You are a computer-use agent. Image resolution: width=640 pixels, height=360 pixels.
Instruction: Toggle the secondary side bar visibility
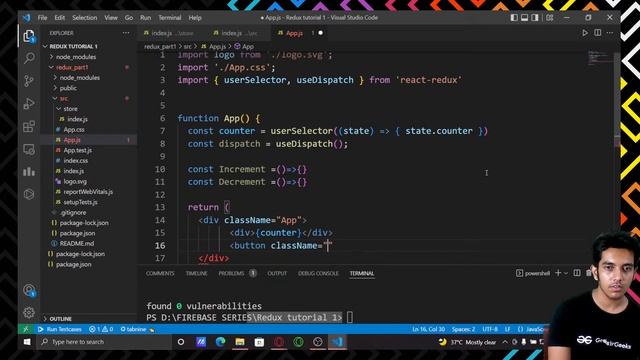coord(535,18)
